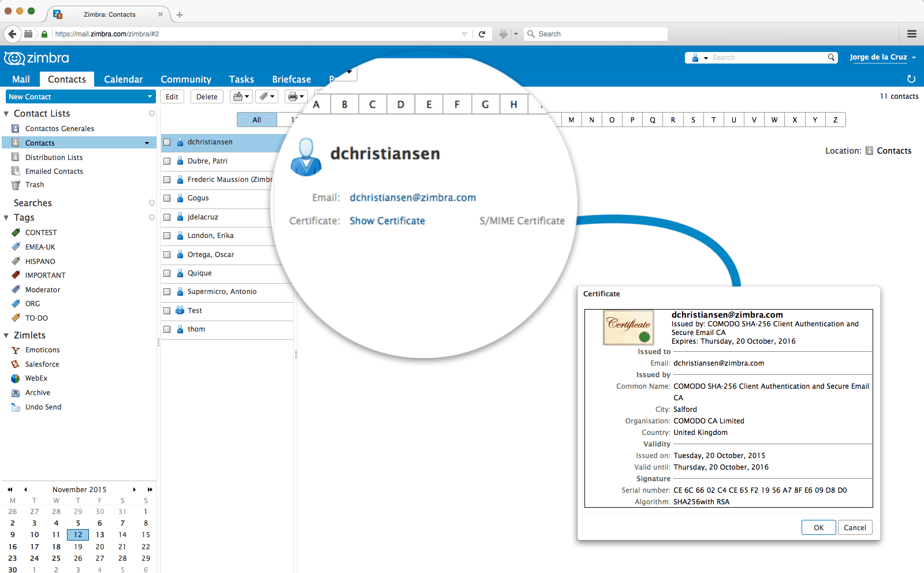Click the Archive zimlet icon
The height and width of the screenshot is (573, 924).
pyautogui.click(x=16, y=393)
